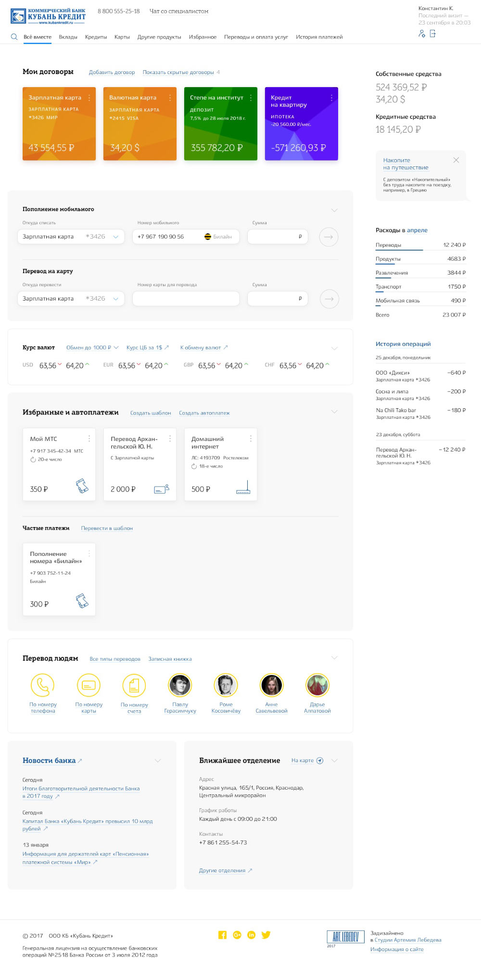Image resolution: width=481 pixels, height=980 pixels.
Task: Click the Номер карты для перевода field
Action: tap(186, 299)
